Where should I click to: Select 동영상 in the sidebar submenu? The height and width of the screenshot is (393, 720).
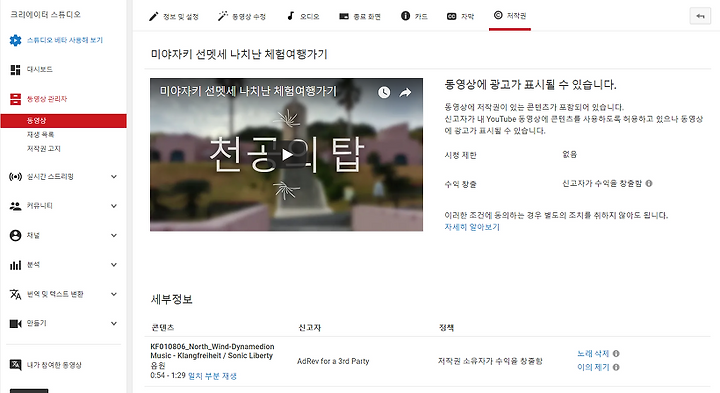point(63,121)
